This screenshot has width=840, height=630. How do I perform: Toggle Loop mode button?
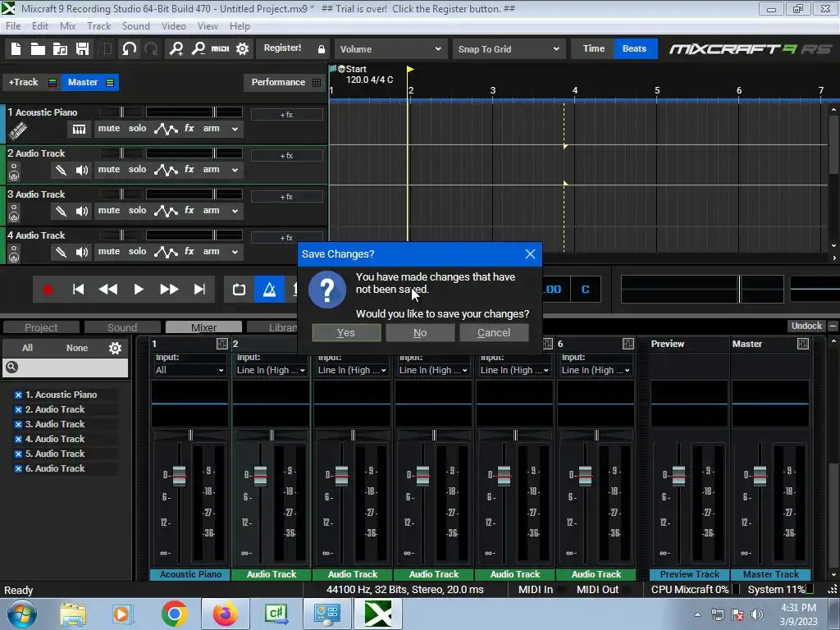tap(239, 290)
